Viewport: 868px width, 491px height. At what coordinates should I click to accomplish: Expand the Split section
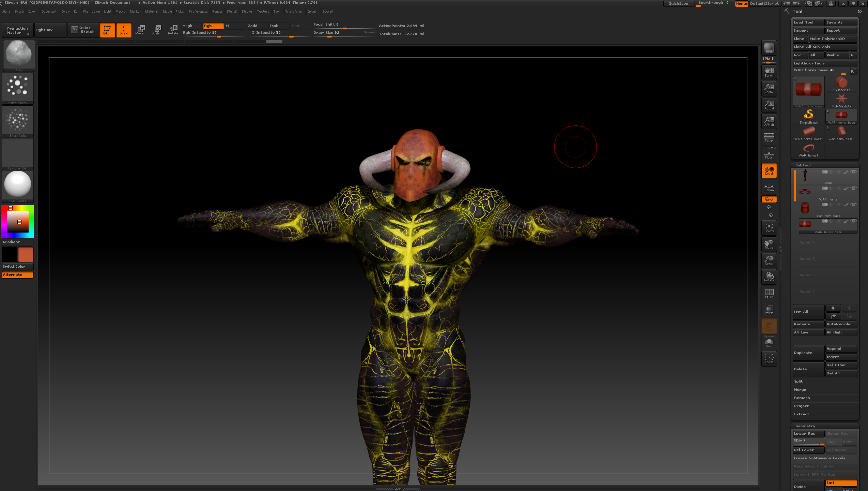click(798, 381)
